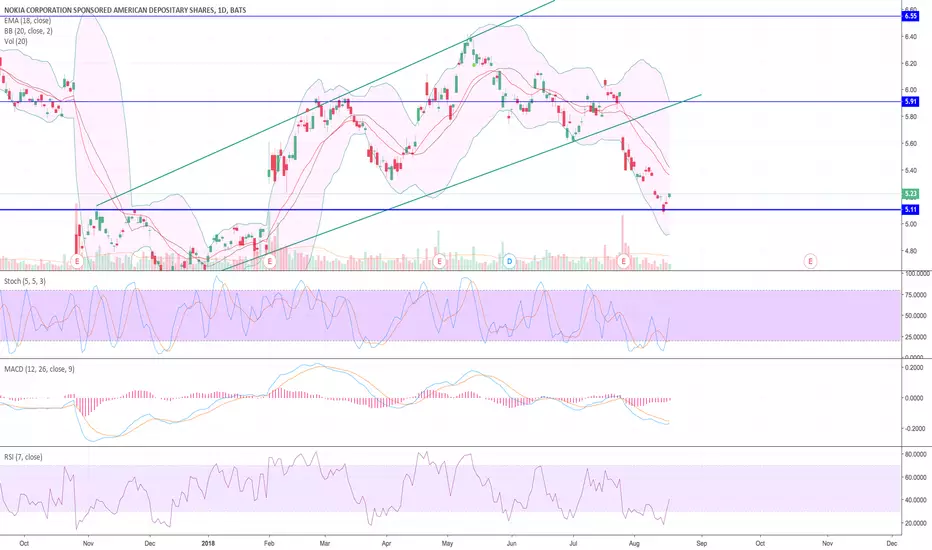
Task: Click the 80.0000 RSI axis value
Action: click(x=916, y=454)
